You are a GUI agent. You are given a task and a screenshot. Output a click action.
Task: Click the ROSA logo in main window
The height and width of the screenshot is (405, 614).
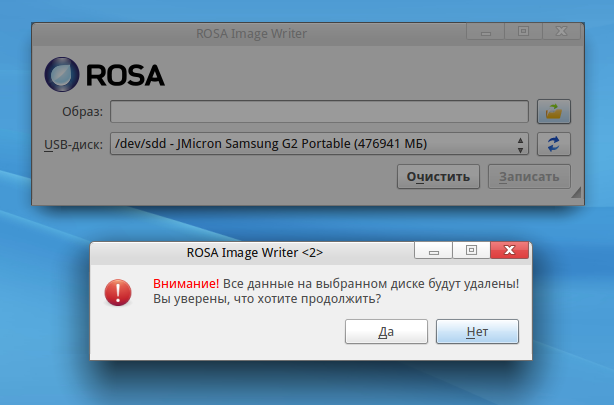105,74
